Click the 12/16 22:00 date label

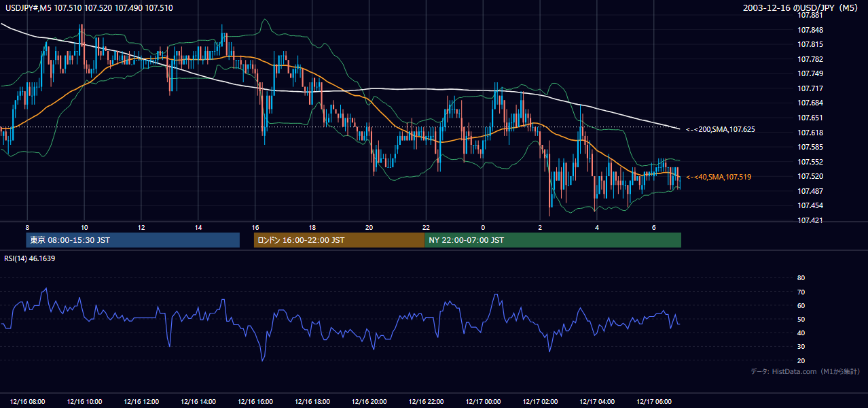pos(426,401)
